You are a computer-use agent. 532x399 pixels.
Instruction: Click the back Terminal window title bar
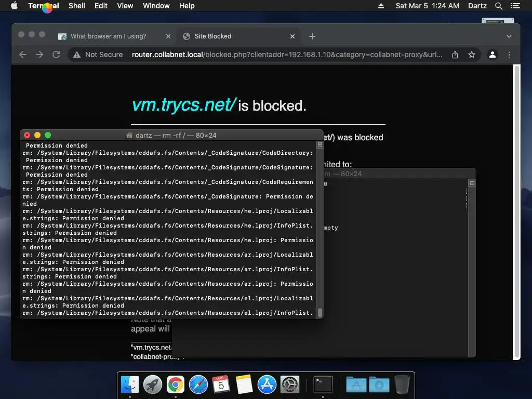click(400, 174)
